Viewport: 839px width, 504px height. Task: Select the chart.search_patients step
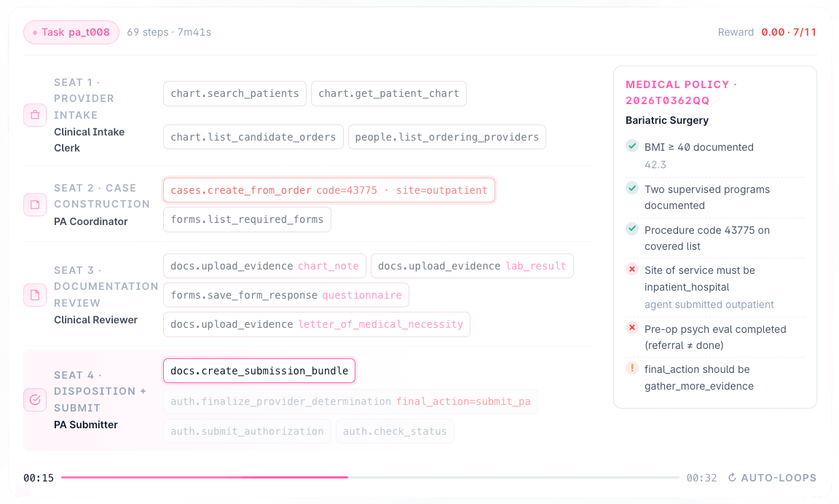(235, 94)
